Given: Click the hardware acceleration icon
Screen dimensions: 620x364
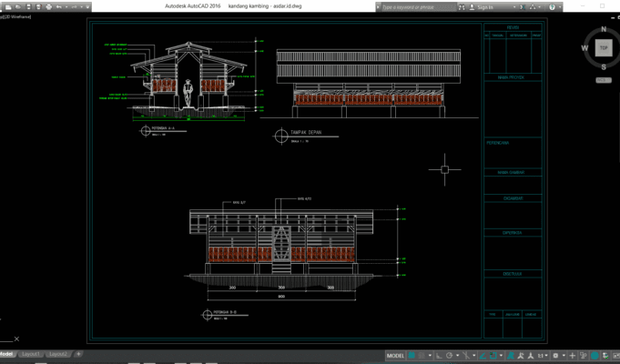Looking at the screenshot, I should [605, 356].
